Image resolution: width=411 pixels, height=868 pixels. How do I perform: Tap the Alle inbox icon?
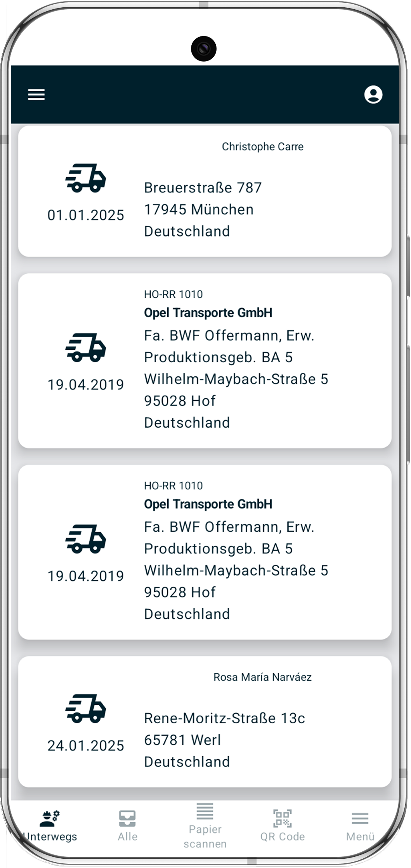pos(127,818)
